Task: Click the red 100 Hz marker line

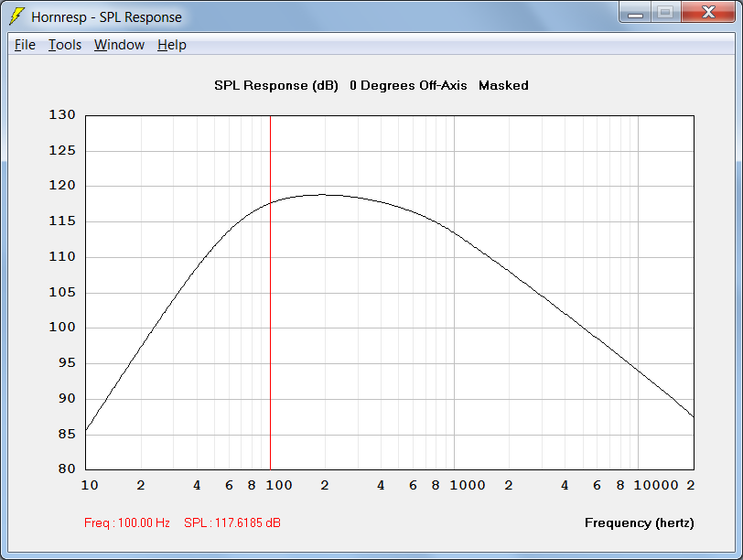Action: click(270, 293)
